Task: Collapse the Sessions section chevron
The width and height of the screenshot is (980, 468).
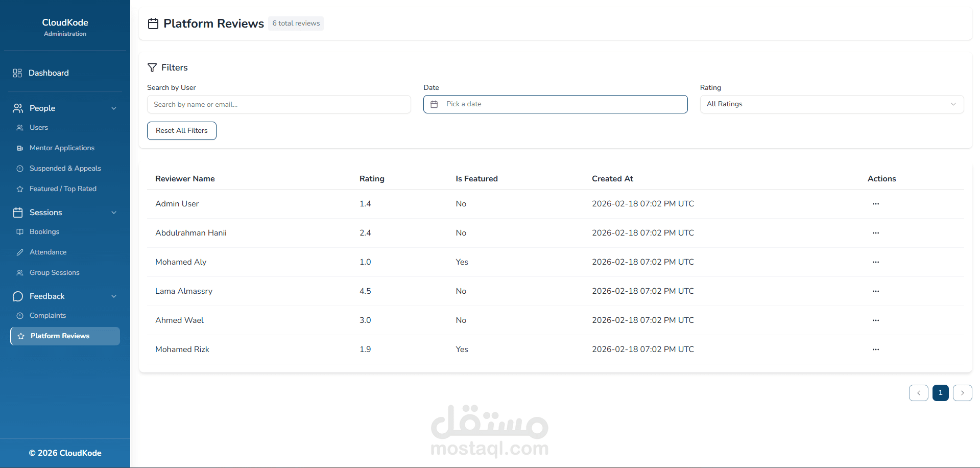Action: coord(114,213)
